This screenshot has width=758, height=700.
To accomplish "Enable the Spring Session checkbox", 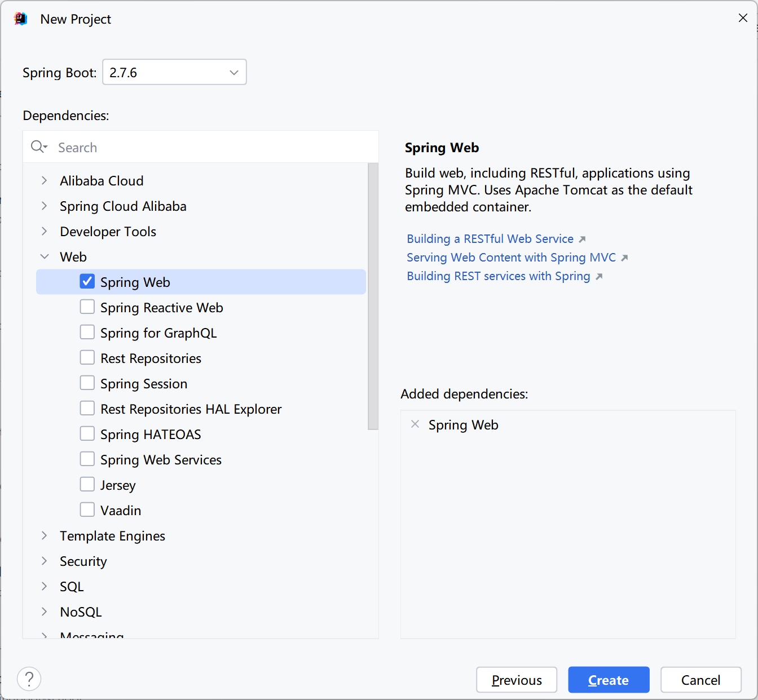I will (87, 383).
